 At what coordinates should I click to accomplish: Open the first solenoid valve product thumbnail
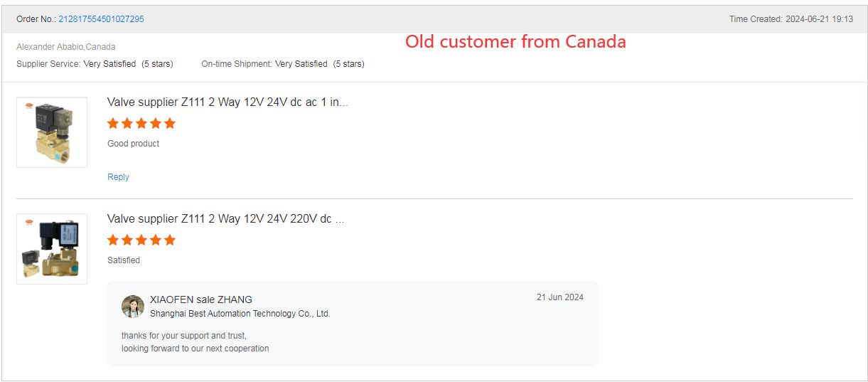[52, 132]
